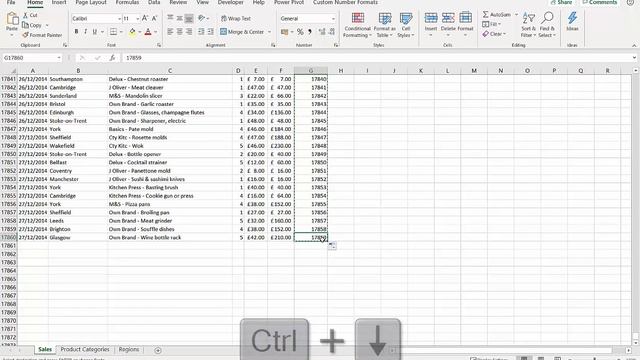Viewport: 640px width, 360px height.
Task: Toggle Bold formatting
Action: (76, 31)
